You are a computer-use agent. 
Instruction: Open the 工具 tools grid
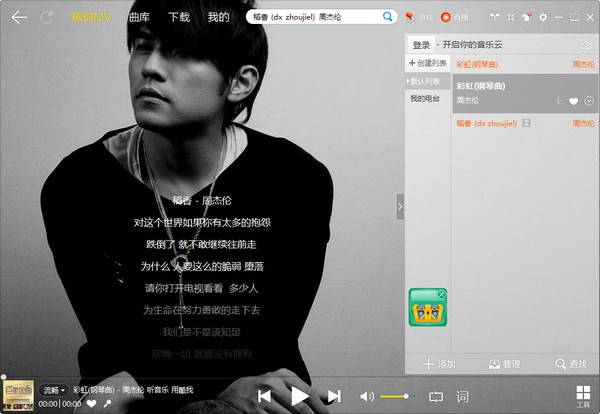pyautogui.click(x=583, y=394)
